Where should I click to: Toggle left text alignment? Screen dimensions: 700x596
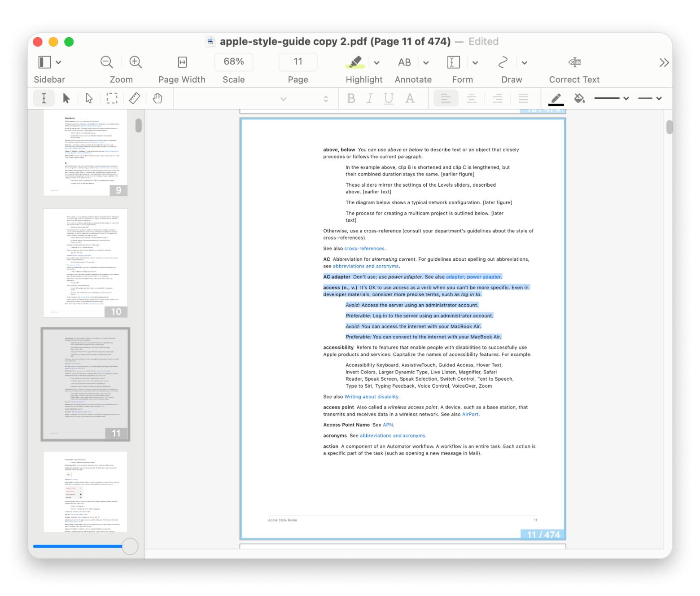tap(446, 98)
